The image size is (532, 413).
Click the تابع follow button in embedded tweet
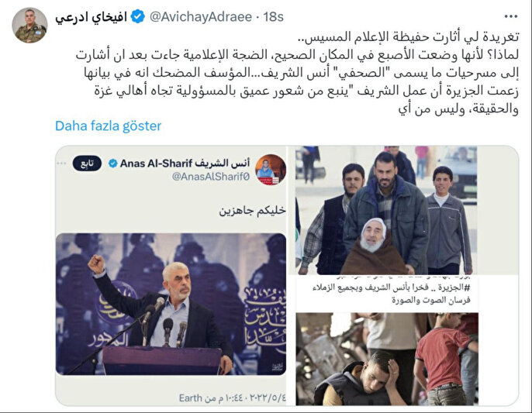(x=87, y=163)
